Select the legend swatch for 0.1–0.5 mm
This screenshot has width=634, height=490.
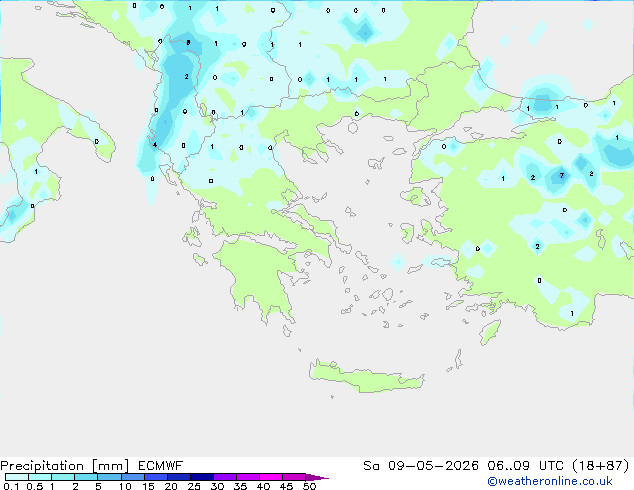click(17, 477)
